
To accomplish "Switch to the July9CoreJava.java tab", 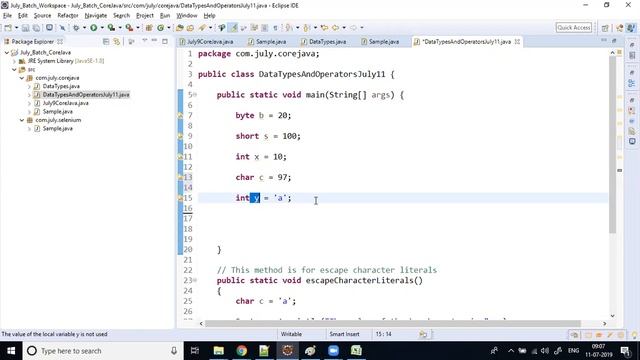I will 207,42.
